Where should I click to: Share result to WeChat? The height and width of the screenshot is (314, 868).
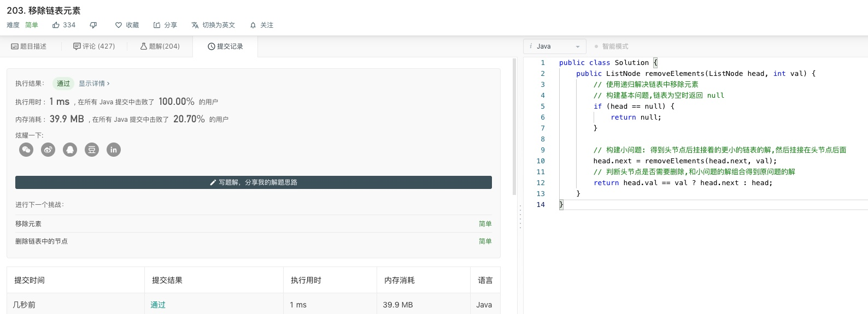tap(26, 150)
